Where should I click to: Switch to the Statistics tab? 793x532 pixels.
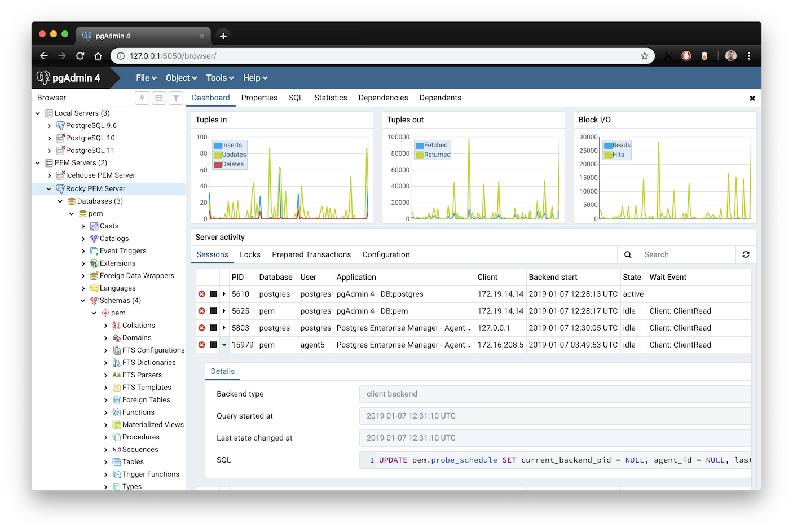[x=331, y=98]
